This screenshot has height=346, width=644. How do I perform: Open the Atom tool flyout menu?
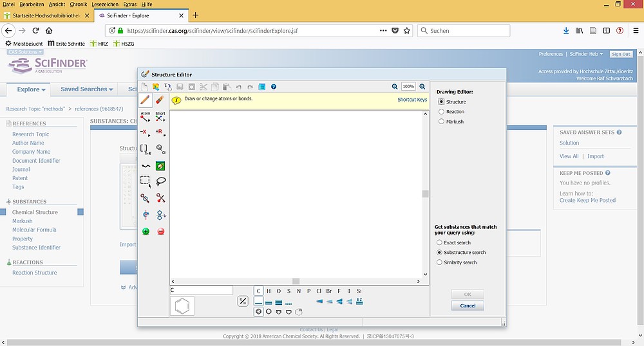tap(146, 117)
